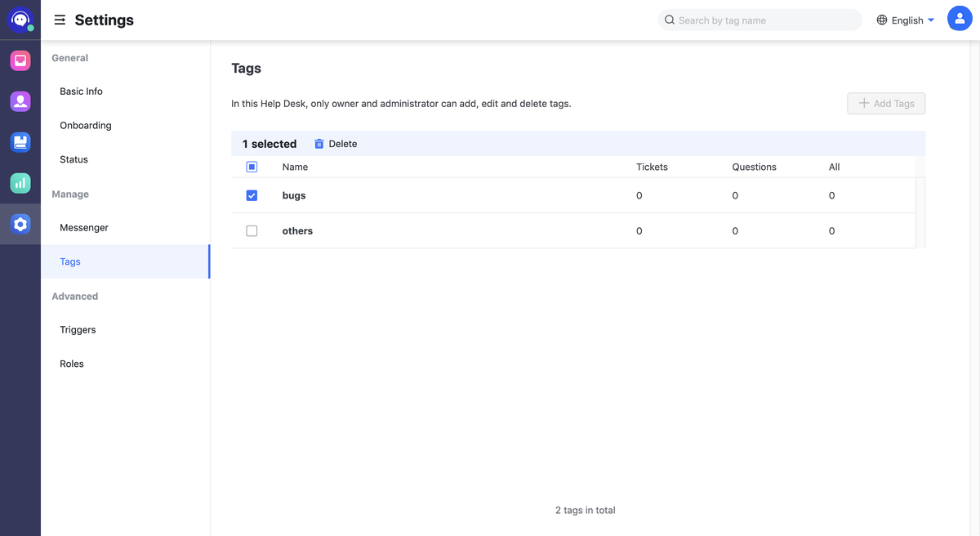The width and height of the screenshot is (980, 536).
Task: Open the Triggers page under Advanced
Action: coord(78,329)
